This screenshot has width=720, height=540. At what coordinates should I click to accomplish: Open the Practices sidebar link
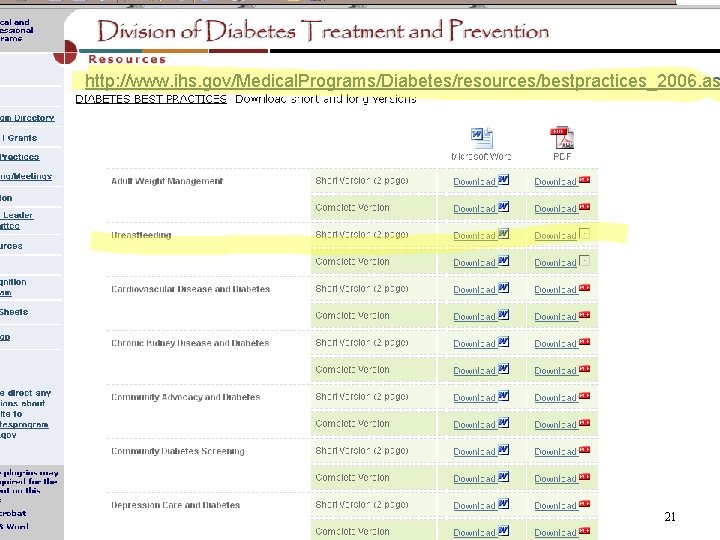point(20,157)
